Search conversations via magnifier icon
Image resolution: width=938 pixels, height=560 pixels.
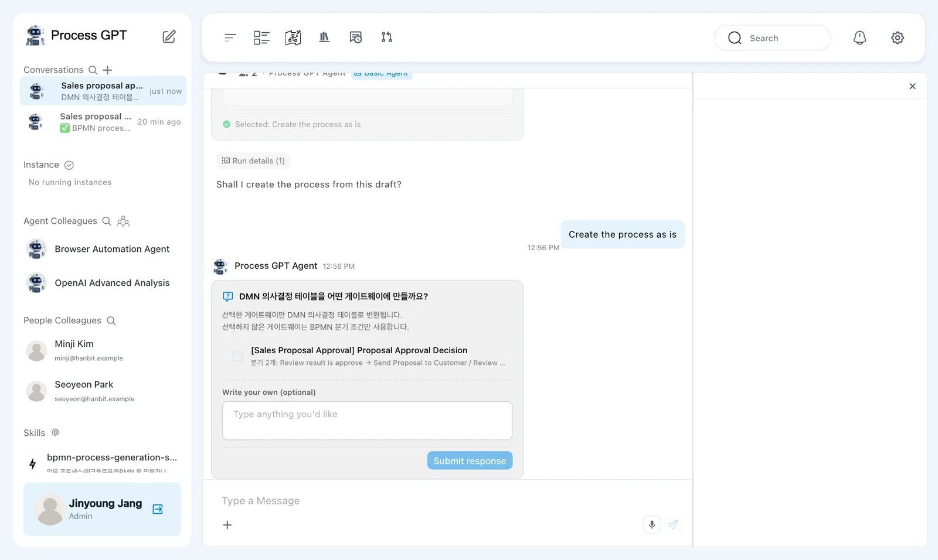pyautogui.click(x=93, y=70)
